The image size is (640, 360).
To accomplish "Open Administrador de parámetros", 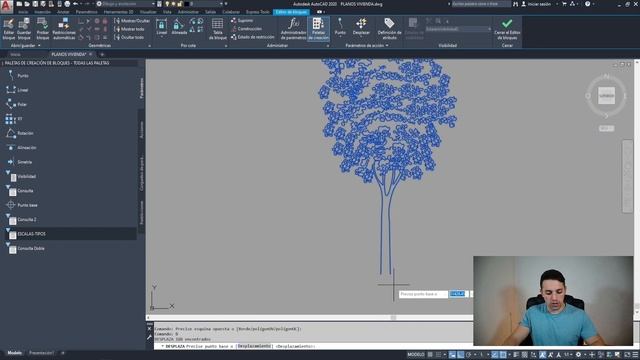I will [x=293, y=29].
